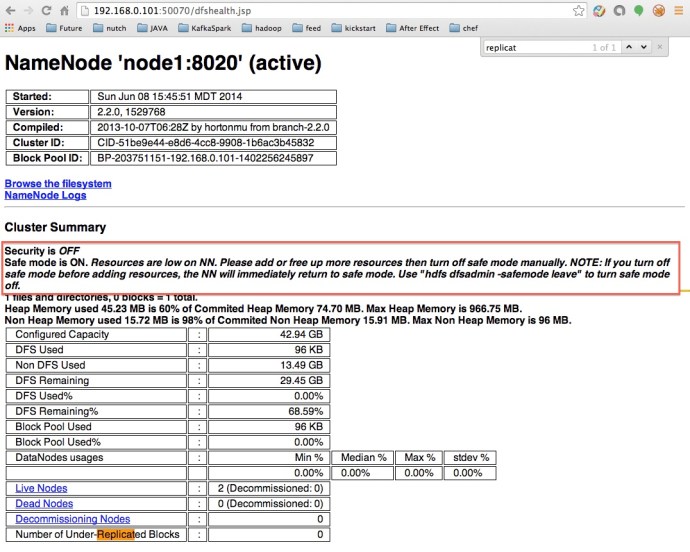
Task: Open the NameNode Logs link
Action: coord(45,195)
